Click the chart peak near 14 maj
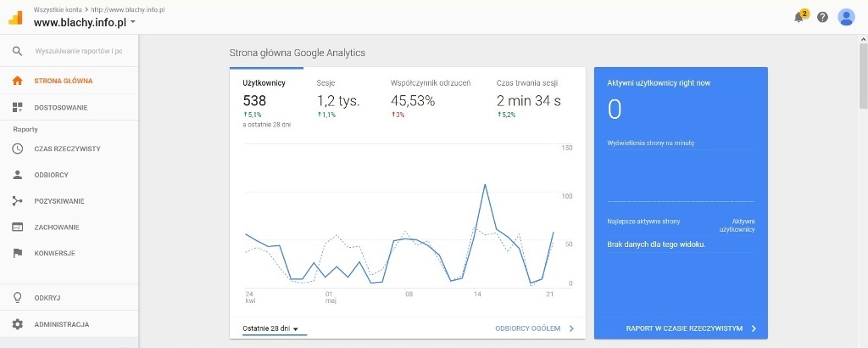This screenshot has width=868, height=348. click(x=485, y=184)
